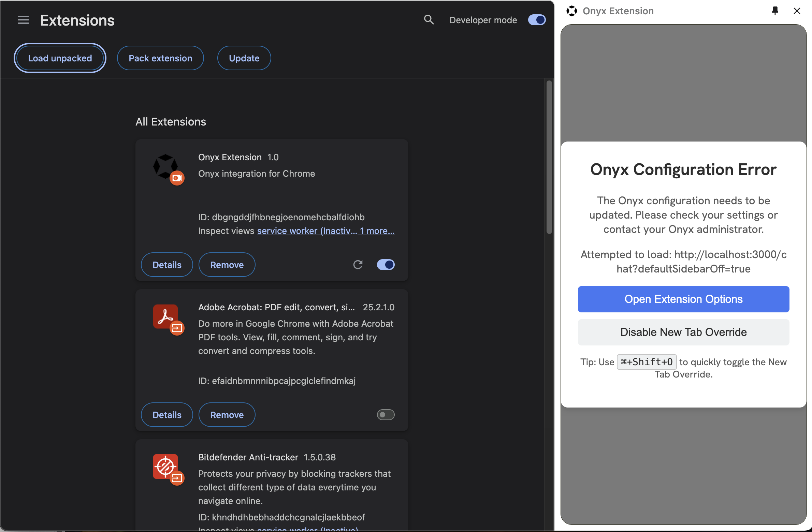Click Onyx integration for Chrome description
This screenshot has width=812, height=532.
point(257,174)
